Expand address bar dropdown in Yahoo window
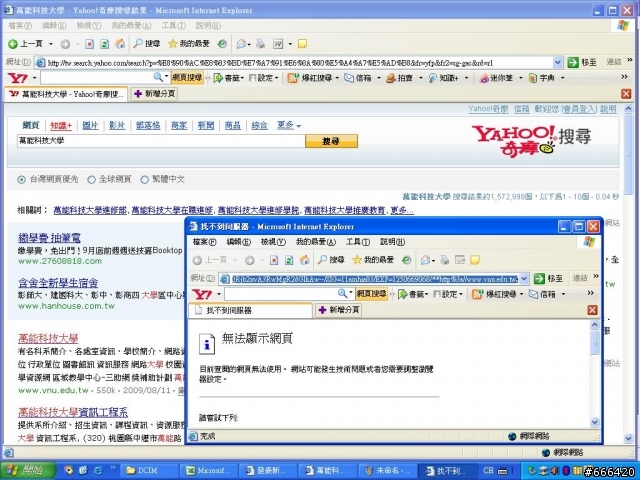 [x=558, y=62]
